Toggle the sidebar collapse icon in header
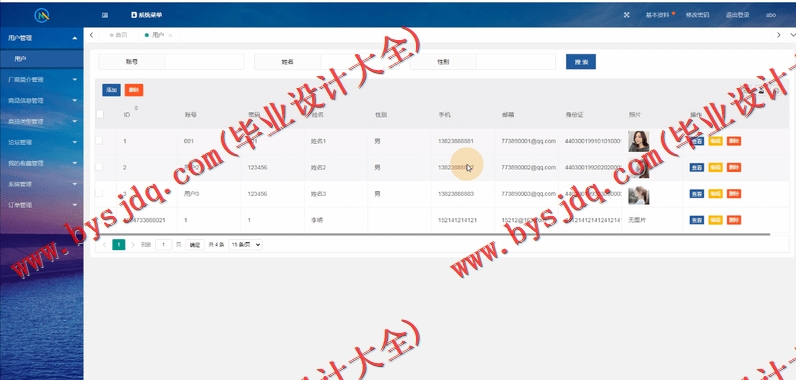796x380 pixels. (105, 15)
